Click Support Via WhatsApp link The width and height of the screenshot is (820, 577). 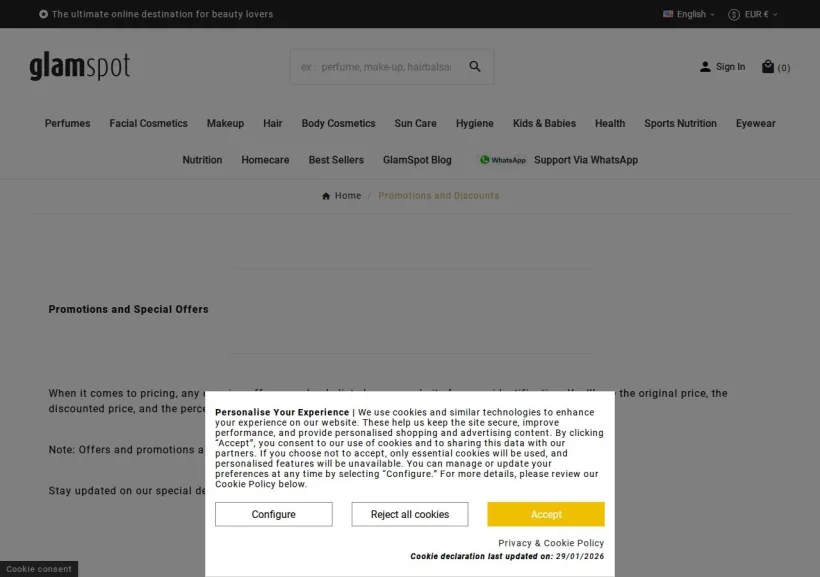[x=586, y=160]
